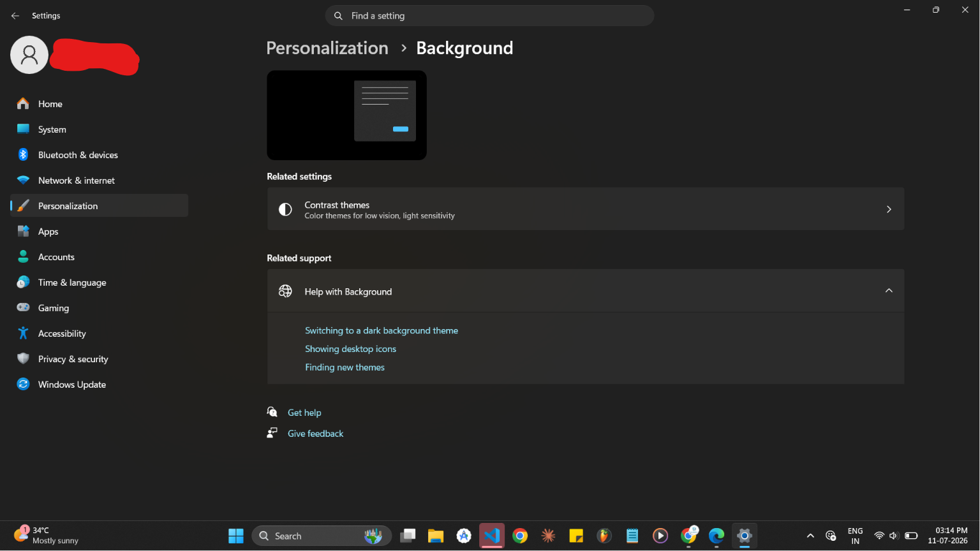Click the taskbar Search box
This screenshot has height=551, width=980.
coord(322,536)
